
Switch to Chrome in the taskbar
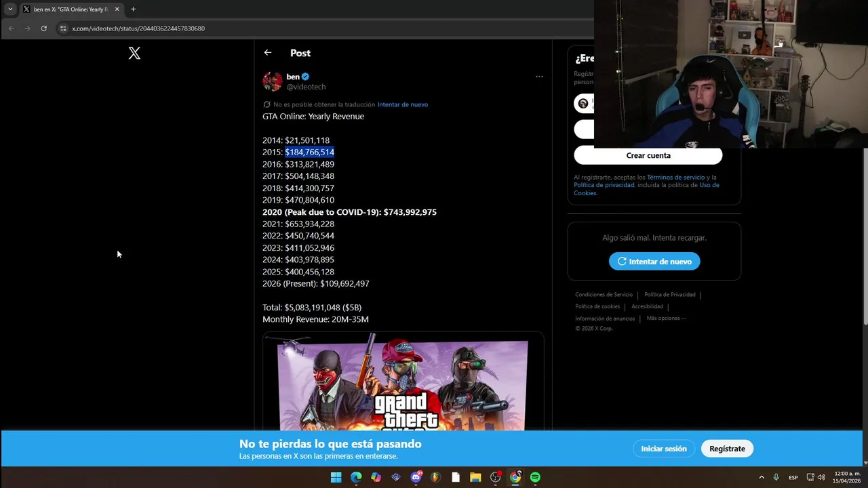coord(515,477)
